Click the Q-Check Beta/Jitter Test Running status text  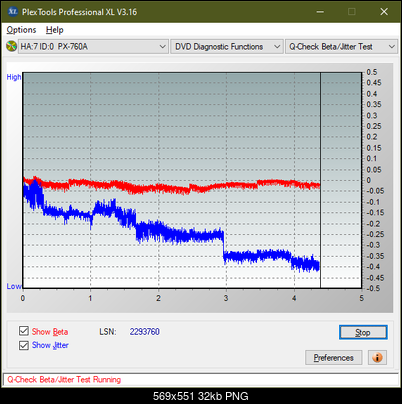[x=64, y=380]
